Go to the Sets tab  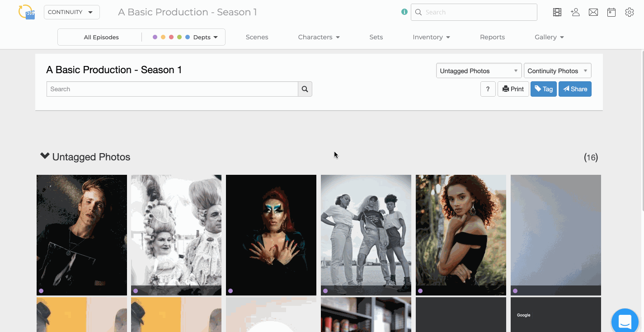click(x=376, y=37)
